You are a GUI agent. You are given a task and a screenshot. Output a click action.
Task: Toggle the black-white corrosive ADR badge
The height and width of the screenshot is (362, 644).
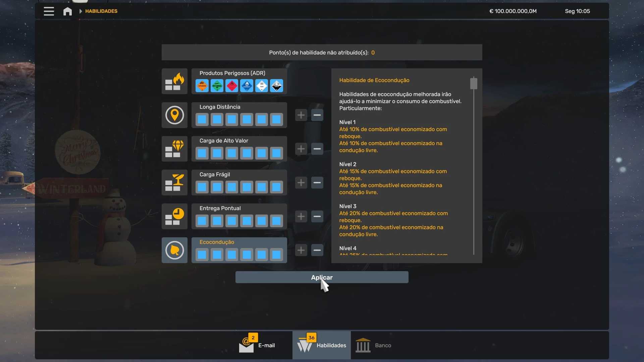point(276,86)
